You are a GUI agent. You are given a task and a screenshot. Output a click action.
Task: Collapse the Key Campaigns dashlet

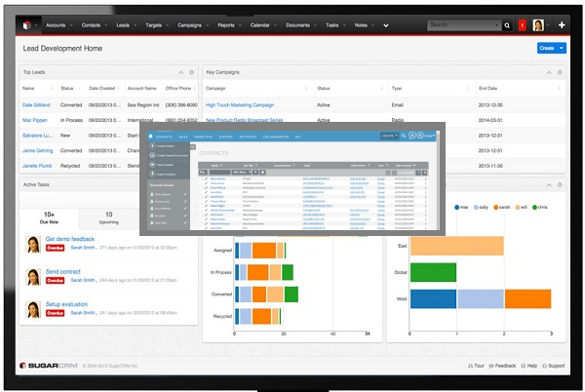[x=549, y=72]
